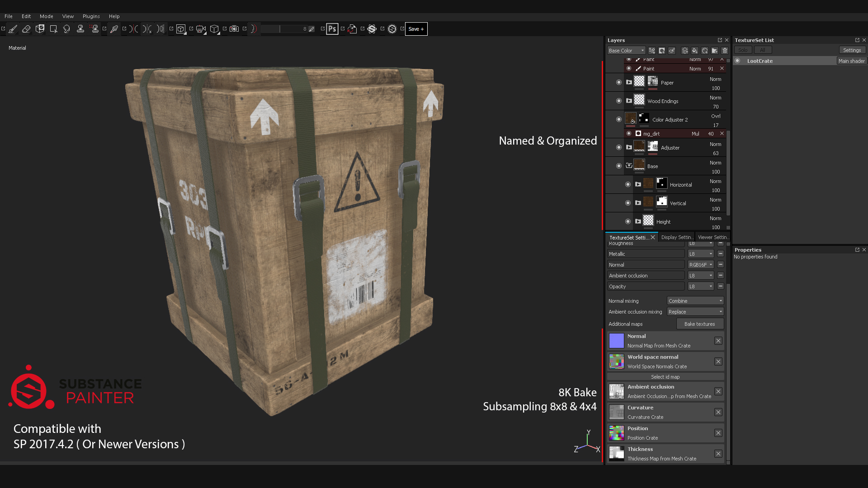Image resolution: width=868 pixels, height=488 pixels.
Task: Select the Polygon Fill tool
Action: point(54,28)
